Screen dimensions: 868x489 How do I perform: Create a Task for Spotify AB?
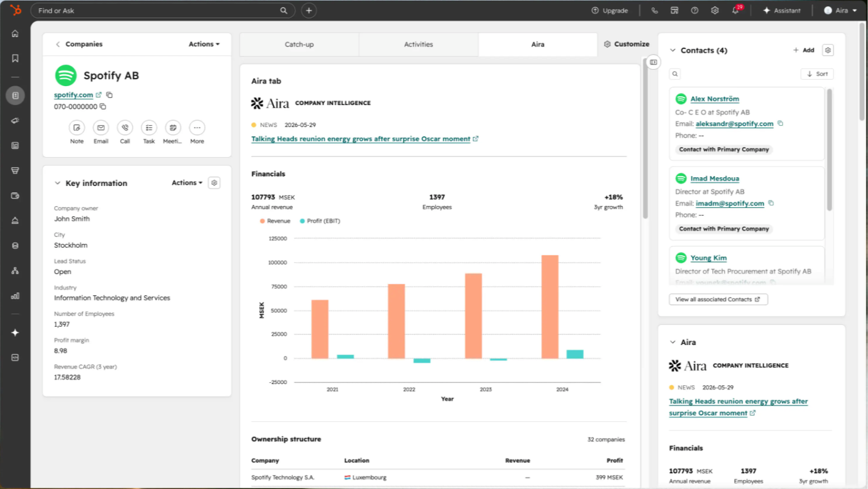click(x=149, y=128)
